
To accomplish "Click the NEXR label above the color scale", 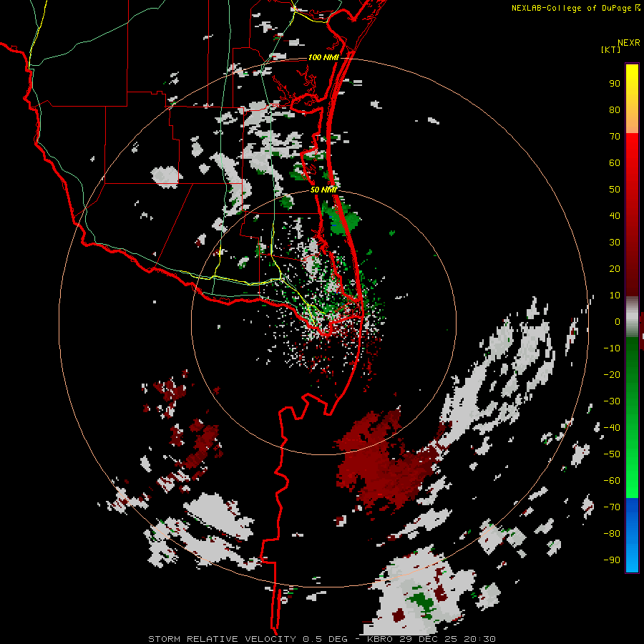I will [628, 43].
